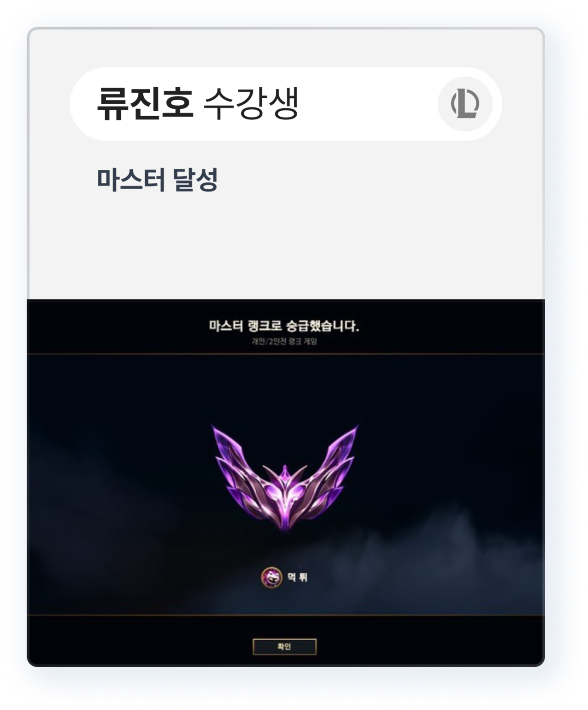Click the League of Legends logo icon
The image size is (588, 710).
[465, 104]
